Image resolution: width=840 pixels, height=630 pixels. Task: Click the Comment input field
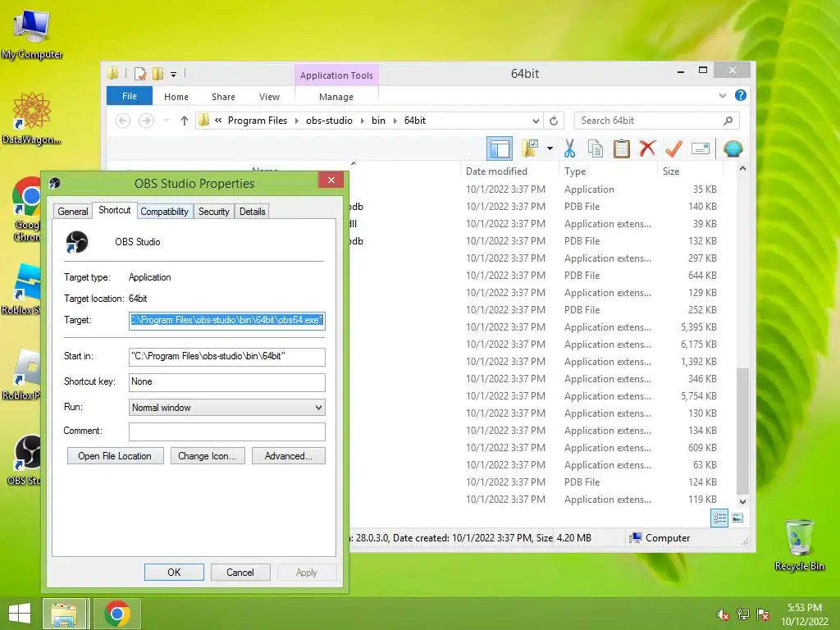pyautogui.click(x=226, y=431)
